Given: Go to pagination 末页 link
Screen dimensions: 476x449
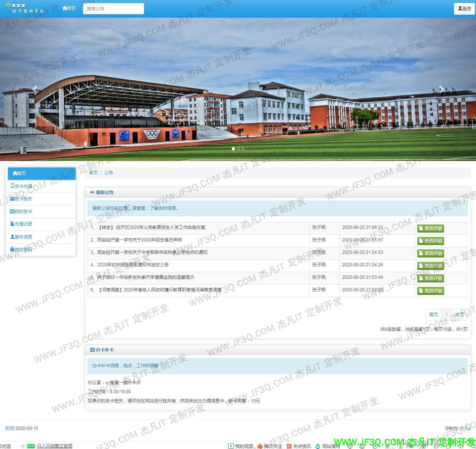Looking at the screenshot, I should pos(459,314).
